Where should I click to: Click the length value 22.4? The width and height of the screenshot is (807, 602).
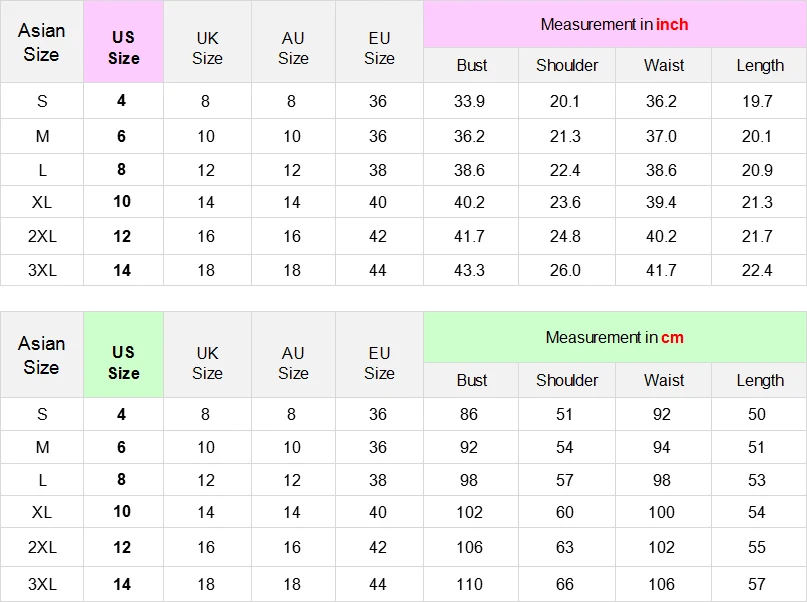pyautogui.click(x=757, y=270)
